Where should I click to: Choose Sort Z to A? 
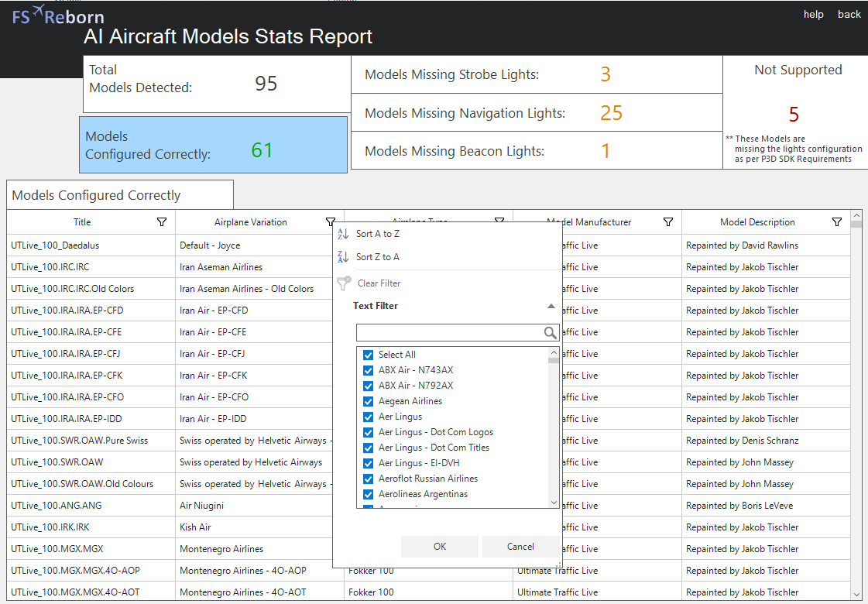pos(377,257)
